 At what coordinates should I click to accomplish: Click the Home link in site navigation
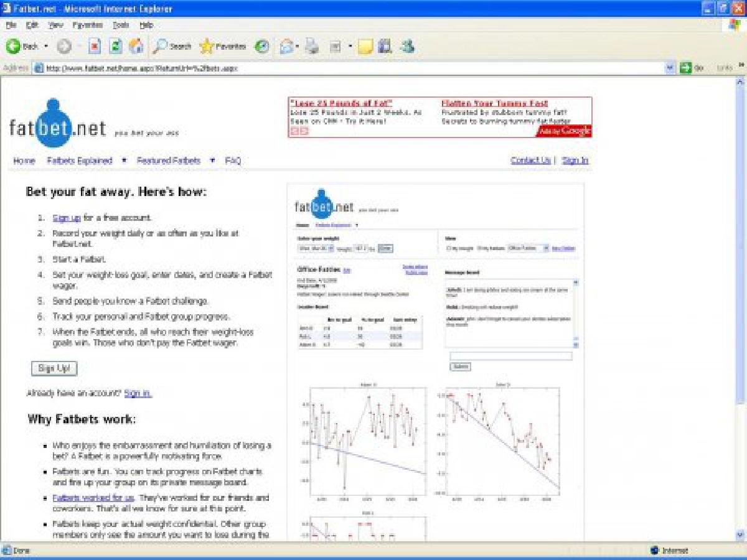pos(24,161)
